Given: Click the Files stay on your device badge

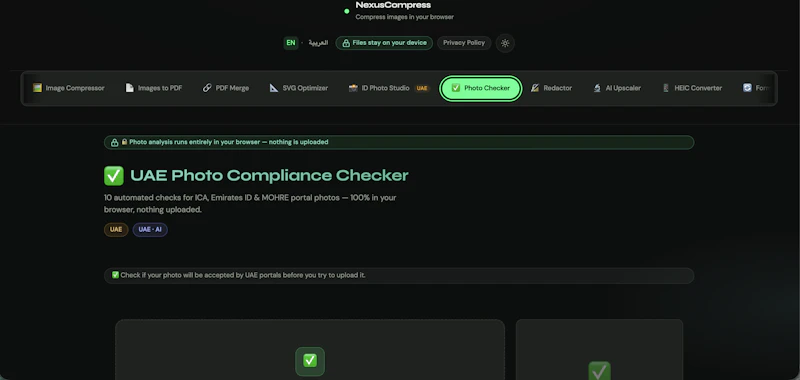Looking at the screenshot, I should point(384,43).
